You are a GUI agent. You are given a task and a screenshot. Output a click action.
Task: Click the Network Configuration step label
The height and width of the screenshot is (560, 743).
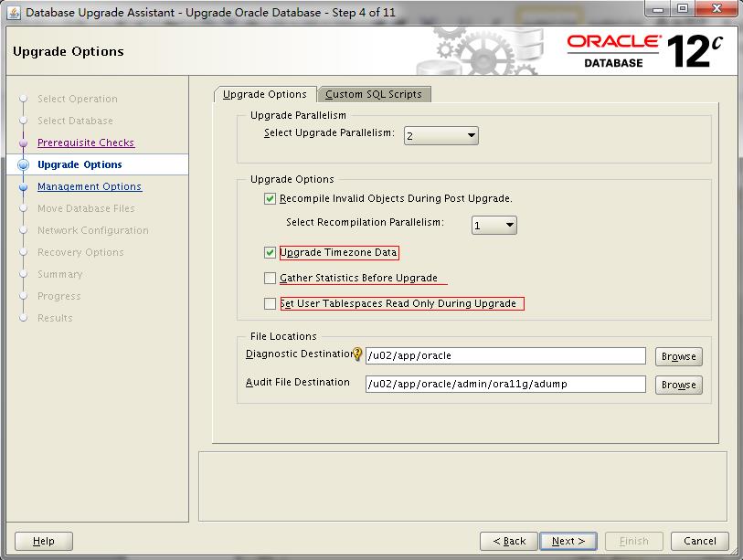[93, 230]
